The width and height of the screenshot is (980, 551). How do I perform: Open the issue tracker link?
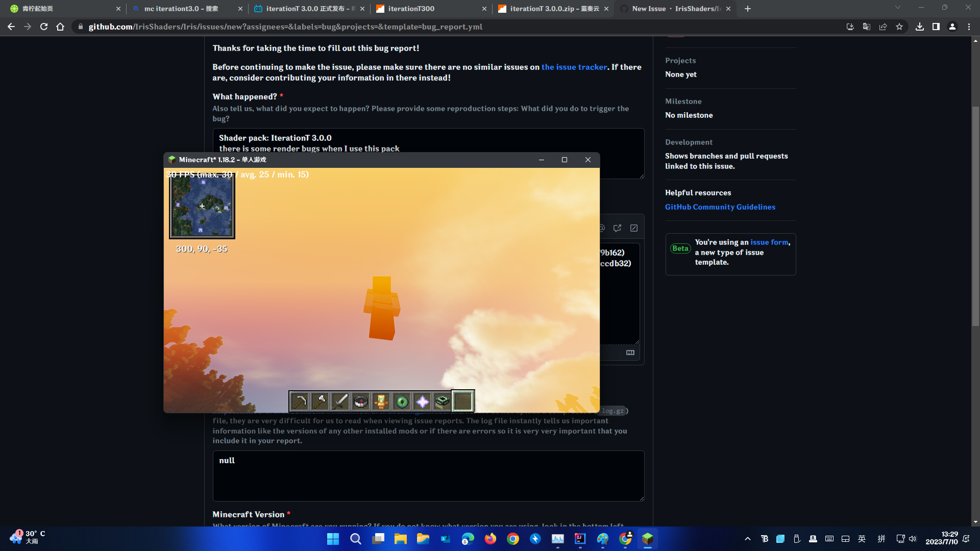pyautogui.click(x=573, y=67)
